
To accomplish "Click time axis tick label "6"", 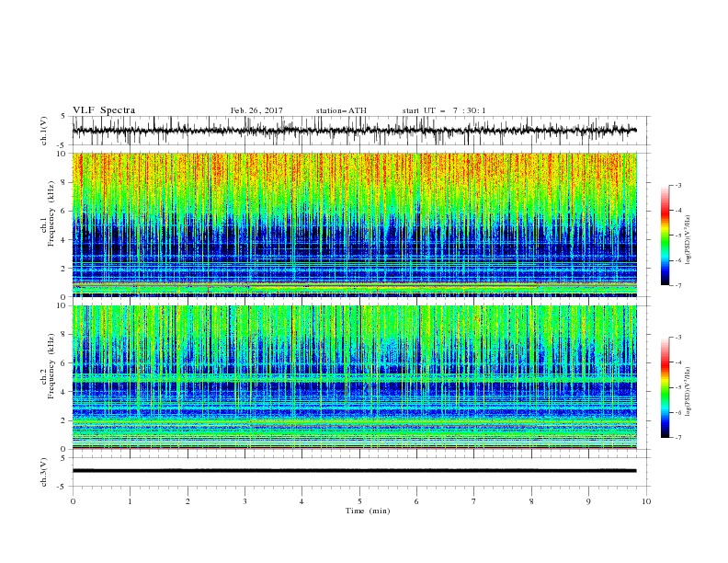I will [416, 501].
